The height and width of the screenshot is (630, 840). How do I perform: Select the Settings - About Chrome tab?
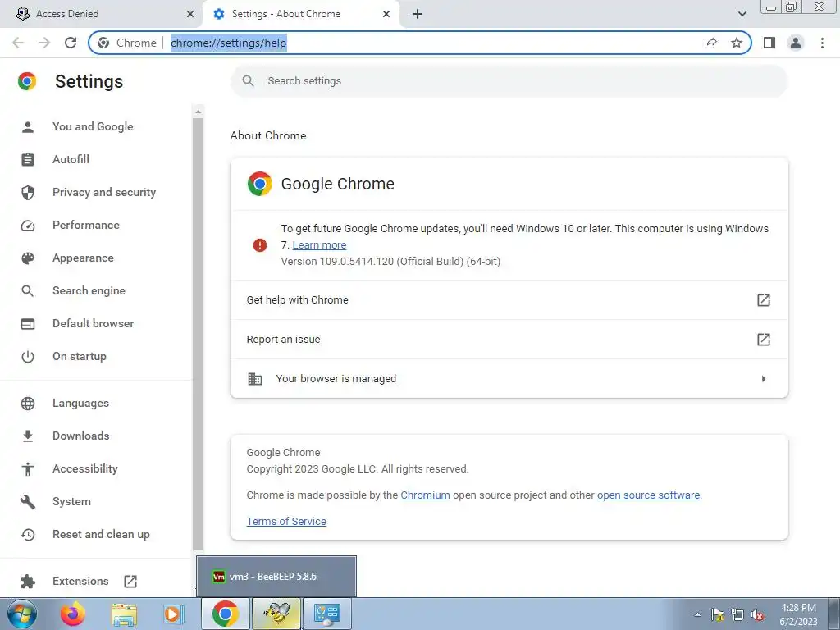(x=300, y=14)
